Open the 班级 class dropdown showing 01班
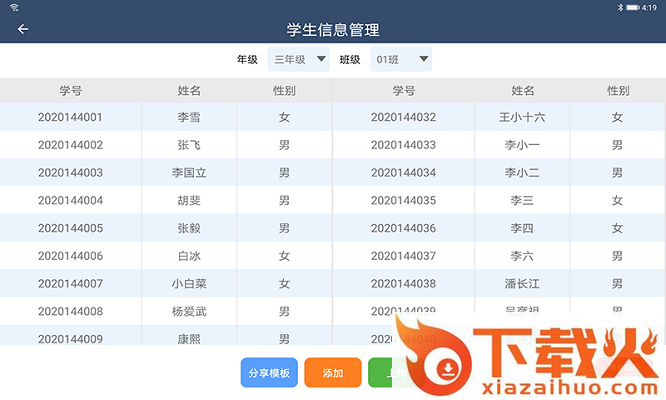Image resolution: width=666 pixels, height=400 pixels. click(400, 60)
